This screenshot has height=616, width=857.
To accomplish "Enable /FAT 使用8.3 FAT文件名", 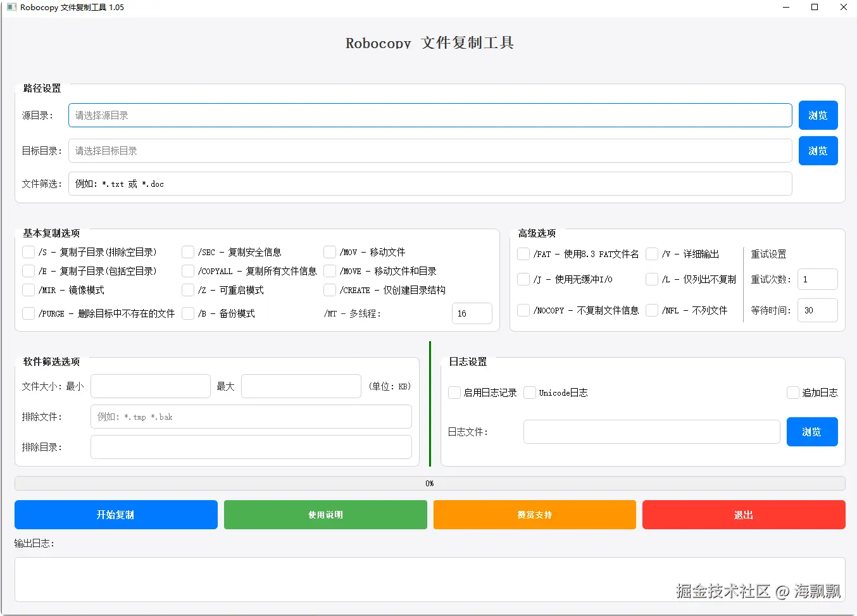I will (523, 254).
